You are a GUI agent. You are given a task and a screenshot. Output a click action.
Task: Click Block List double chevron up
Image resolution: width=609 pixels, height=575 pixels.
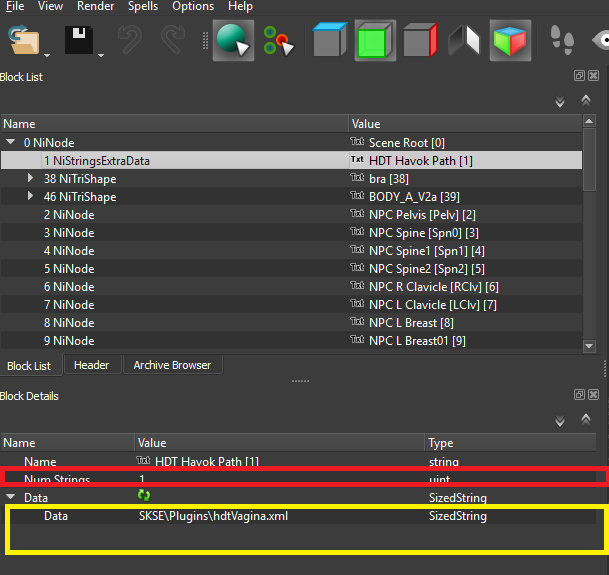click(586, 100)
